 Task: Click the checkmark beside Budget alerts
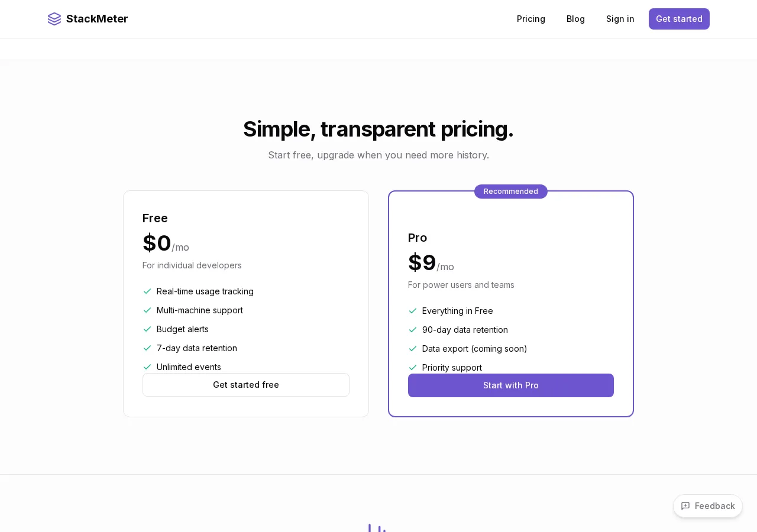click(147, 329)
